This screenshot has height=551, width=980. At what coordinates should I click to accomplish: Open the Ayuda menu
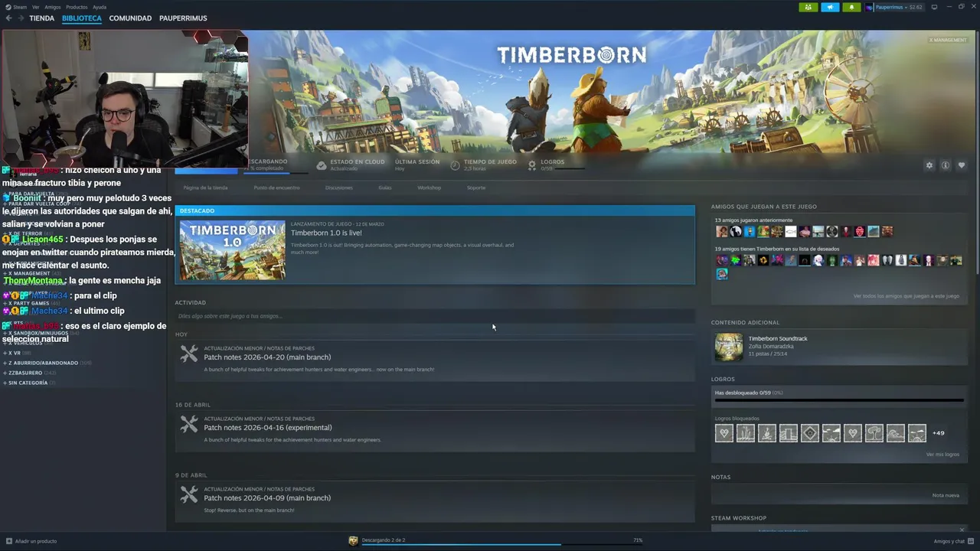coord(100,7)
